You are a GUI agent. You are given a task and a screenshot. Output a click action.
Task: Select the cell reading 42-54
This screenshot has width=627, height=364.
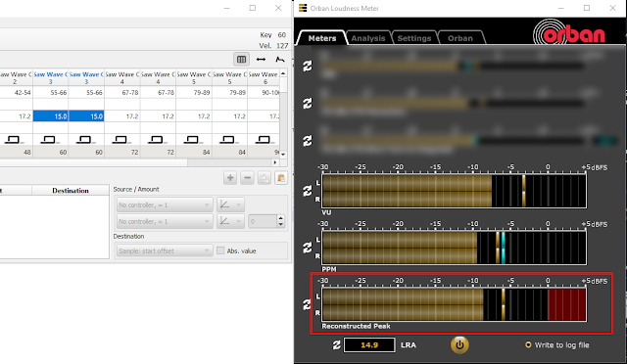(x=16, y=92)
